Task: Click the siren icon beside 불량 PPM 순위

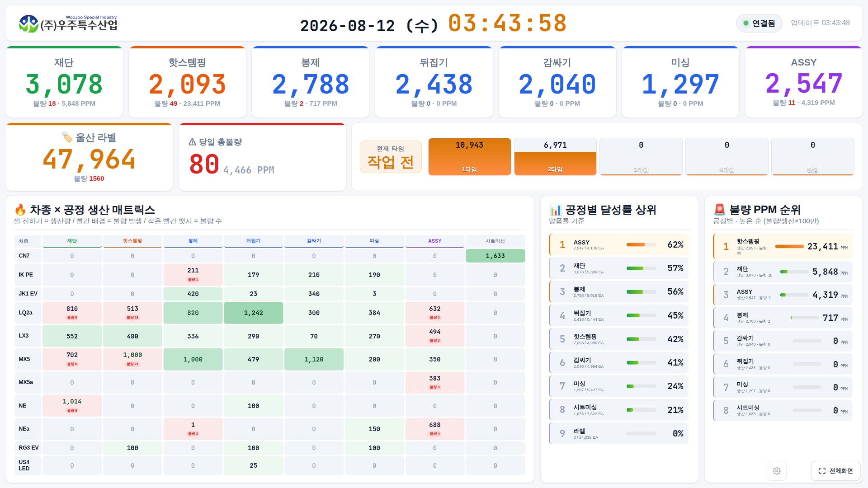Action: [x=719, y=210]
